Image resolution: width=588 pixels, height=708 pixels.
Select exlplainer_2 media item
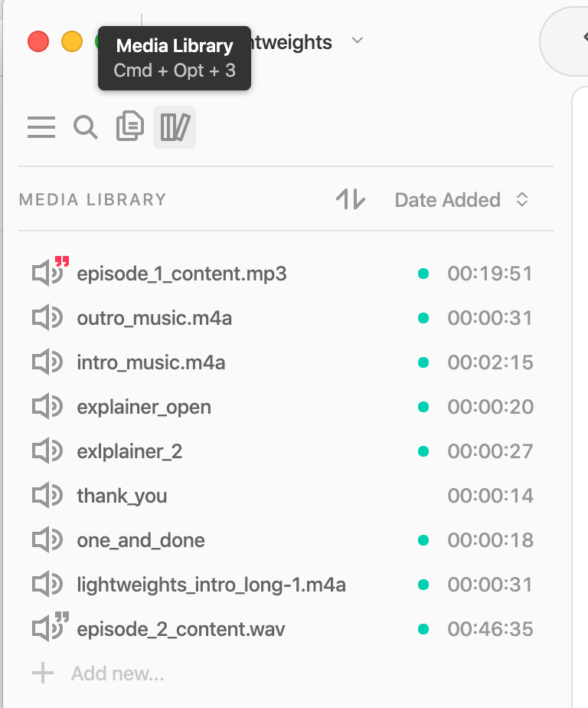(129, 451)
